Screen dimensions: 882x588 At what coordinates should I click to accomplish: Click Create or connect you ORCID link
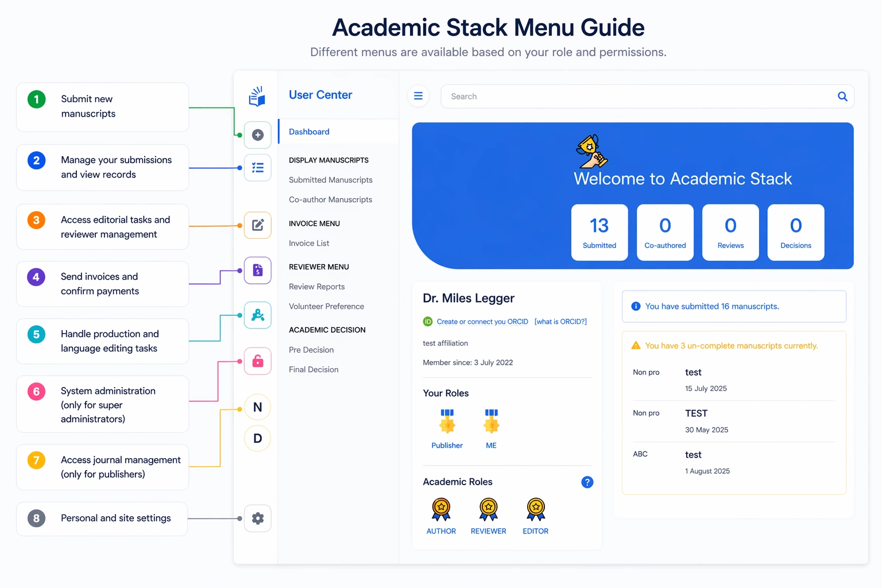(482, 322)
